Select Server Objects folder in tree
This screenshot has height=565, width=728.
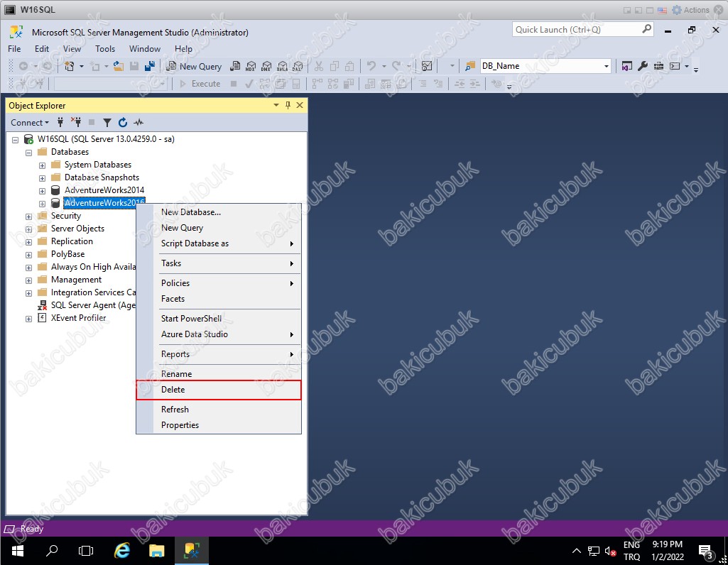pyautogui.click(x=77, y=229)
